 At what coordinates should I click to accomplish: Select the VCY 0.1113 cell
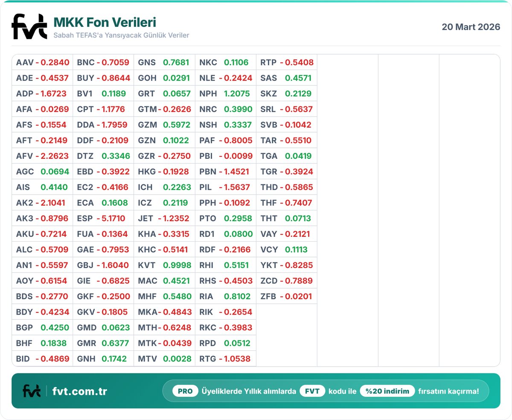tap(287, 249)
